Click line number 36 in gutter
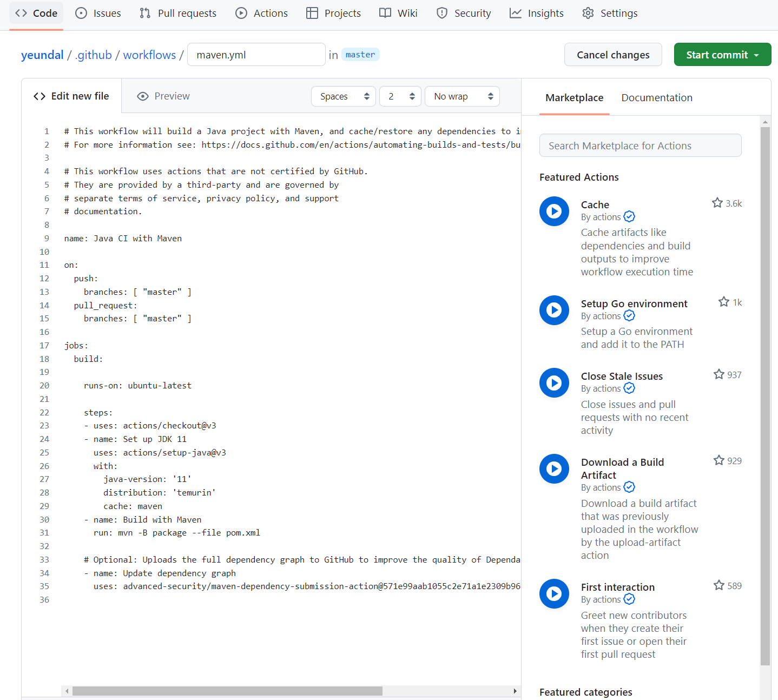Image resolution: width=778 pixels, height=700 pixels. 44,600
